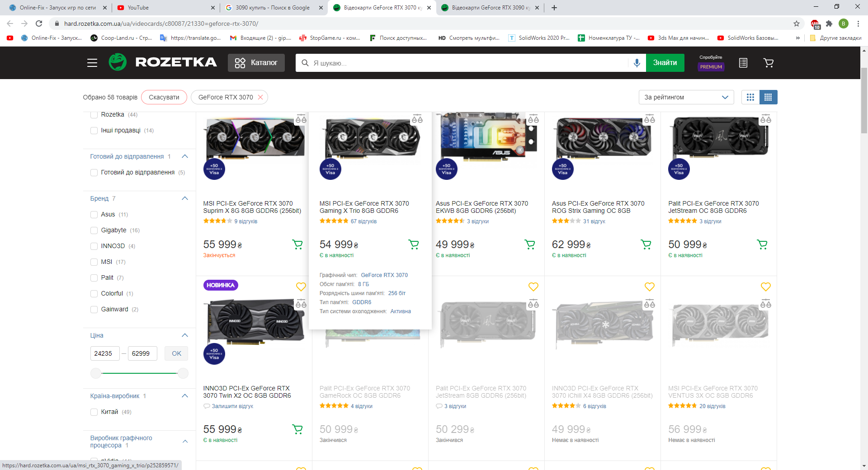Viewport: 868px width, 470px height.
Task: Open the Каталог button
Action: tap(256, 63)
